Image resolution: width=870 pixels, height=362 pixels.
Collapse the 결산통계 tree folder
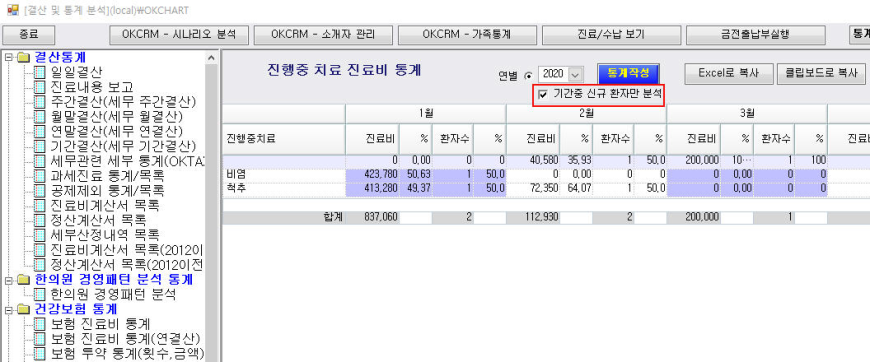click(8, 57)
